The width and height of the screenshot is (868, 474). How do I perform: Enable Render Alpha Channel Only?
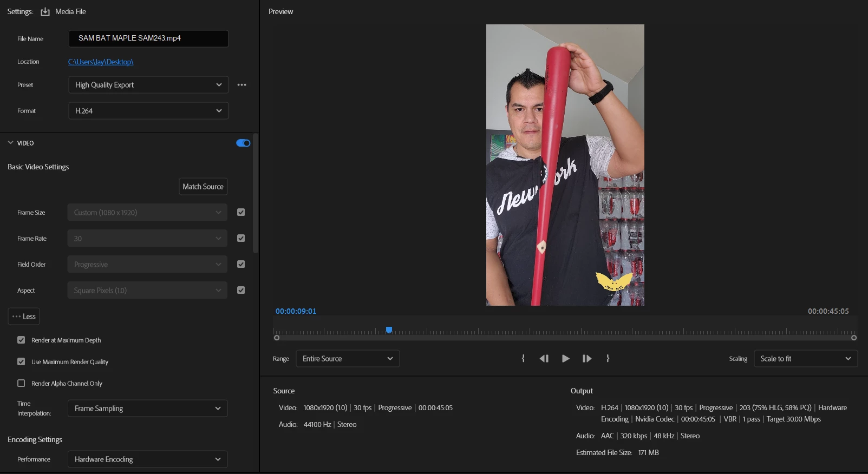click(x=21, y=384)
